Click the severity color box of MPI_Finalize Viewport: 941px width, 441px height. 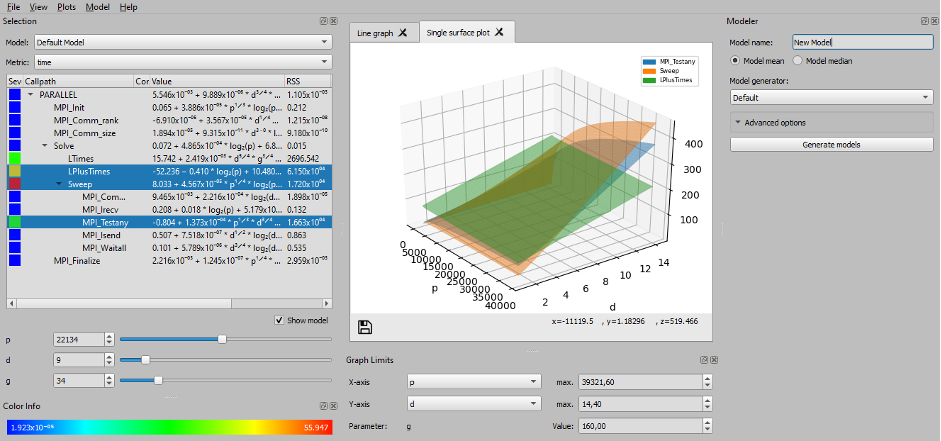[14, 260]
